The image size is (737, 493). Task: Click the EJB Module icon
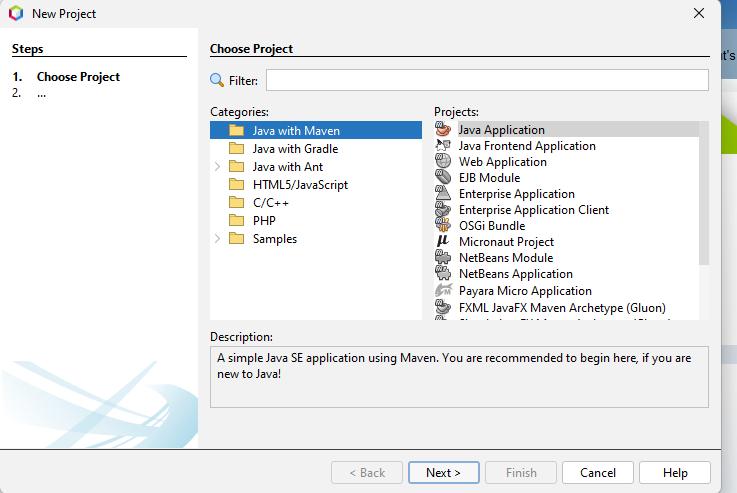(x=443, y=177)
